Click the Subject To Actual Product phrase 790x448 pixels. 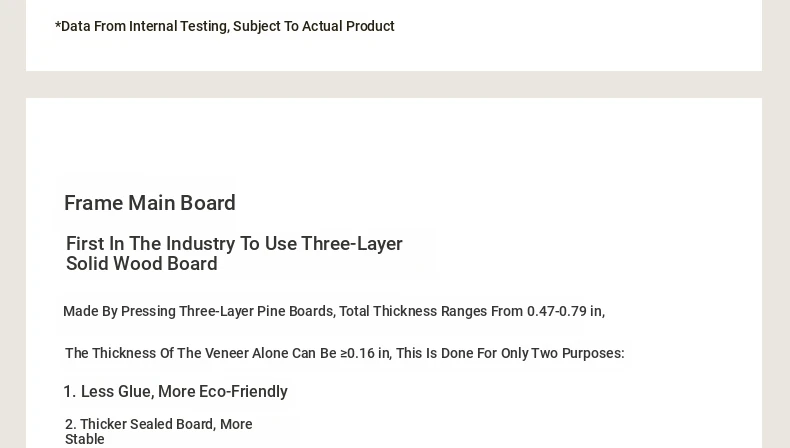313,26
